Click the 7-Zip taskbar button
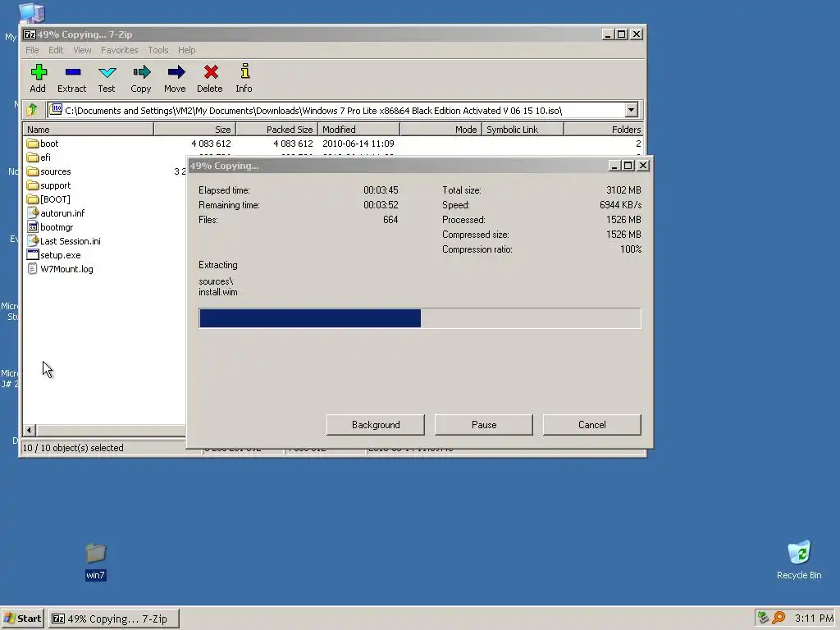Image resolution: width=840 pixels, height=630 pixels. (x=113, y=619)
